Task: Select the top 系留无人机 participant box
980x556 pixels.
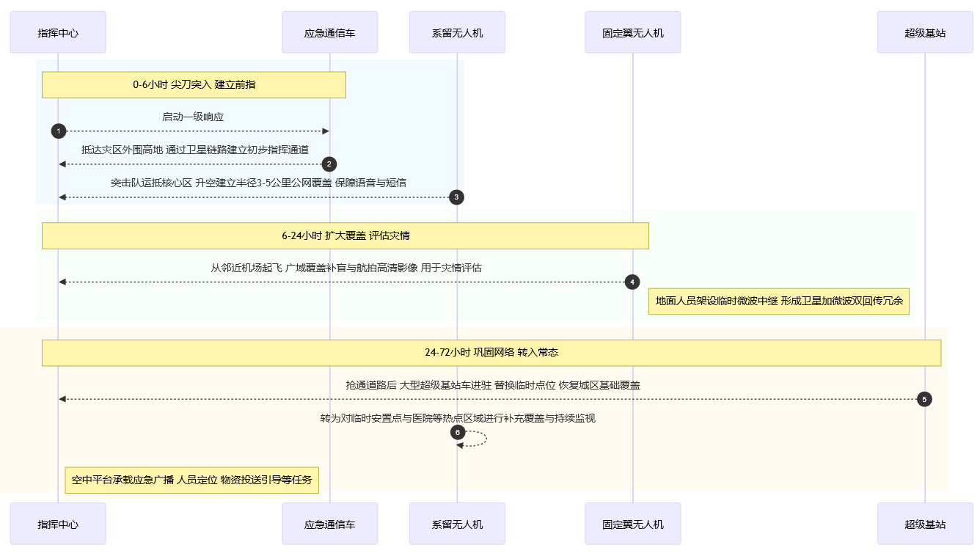Action: point(457,32)
